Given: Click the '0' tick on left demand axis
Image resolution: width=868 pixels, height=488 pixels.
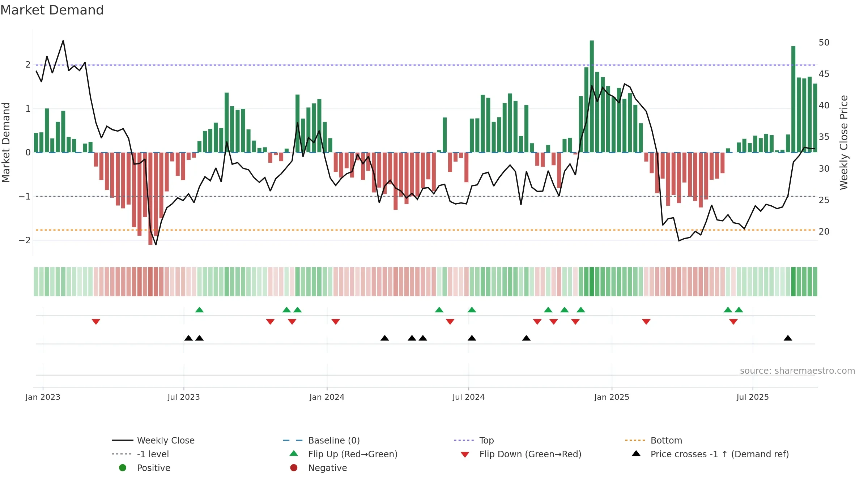Looking at the screenshot, I should coord(28,152).
